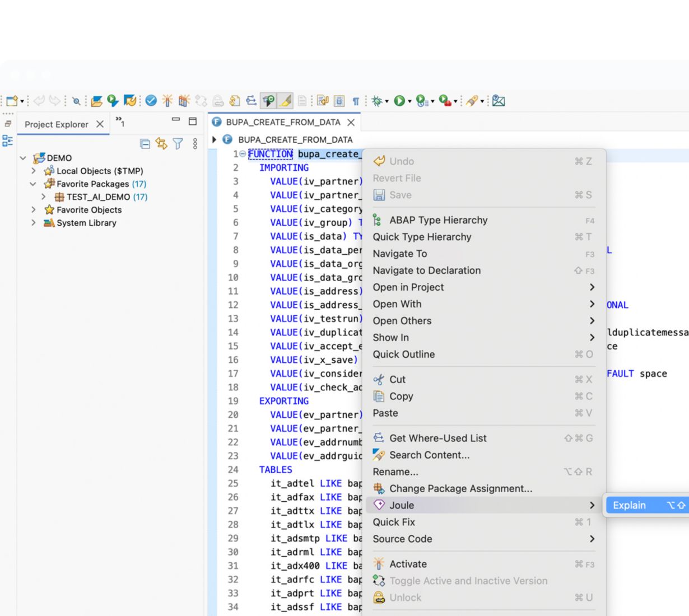
Task: Expand the System Library node
Action: [34, 223]
